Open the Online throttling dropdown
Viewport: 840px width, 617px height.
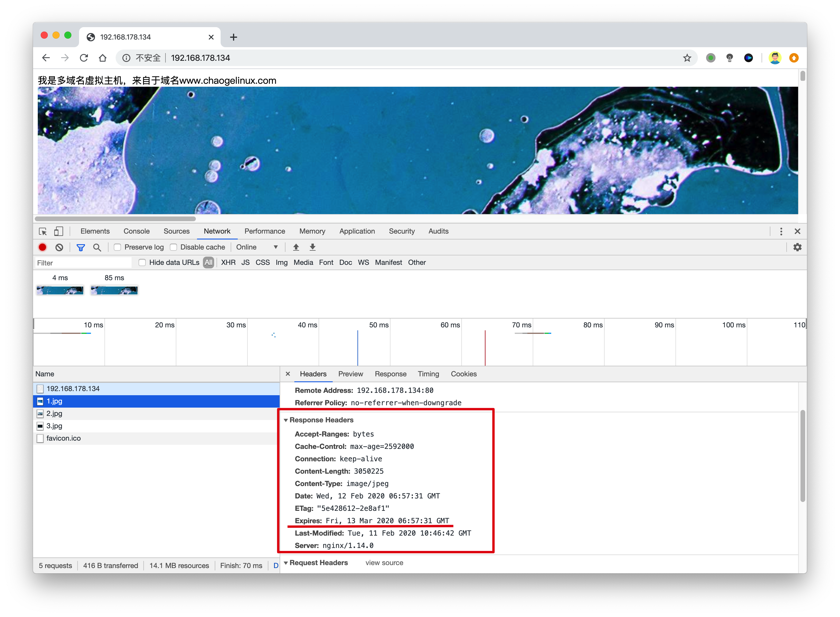point(257,247)
